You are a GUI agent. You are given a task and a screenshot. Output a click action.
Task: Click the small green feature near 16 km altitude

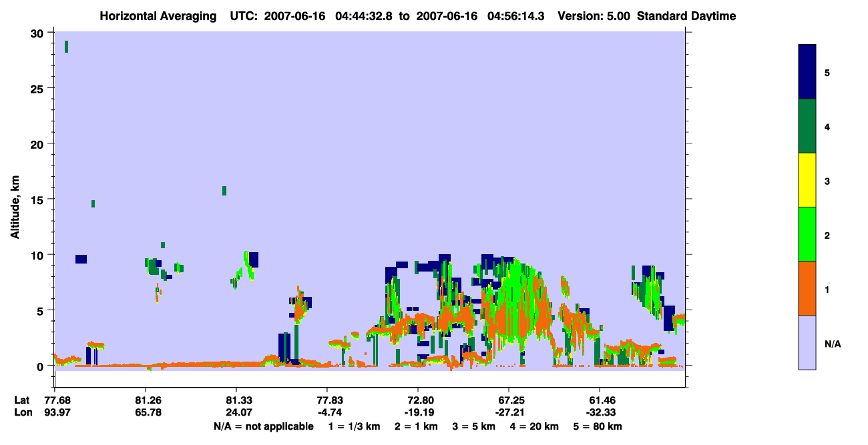pyautogui.click(x=224, y=191)
